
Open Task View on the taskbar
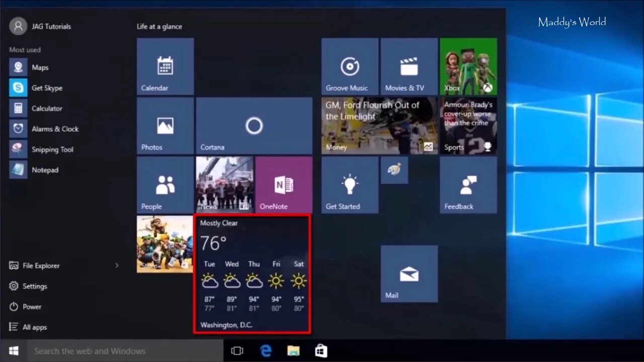pyautogui.click(x=237, y=351)
